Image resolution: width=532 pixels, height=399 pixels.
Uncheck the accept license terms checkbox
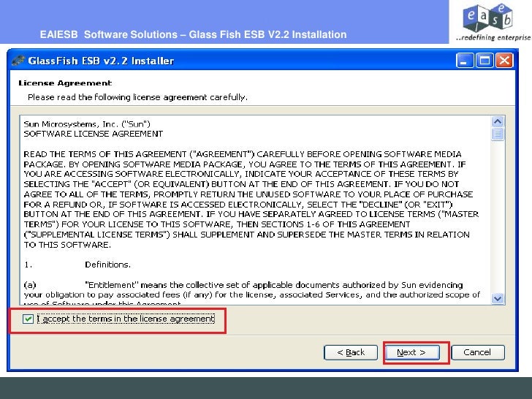point(28,319)
